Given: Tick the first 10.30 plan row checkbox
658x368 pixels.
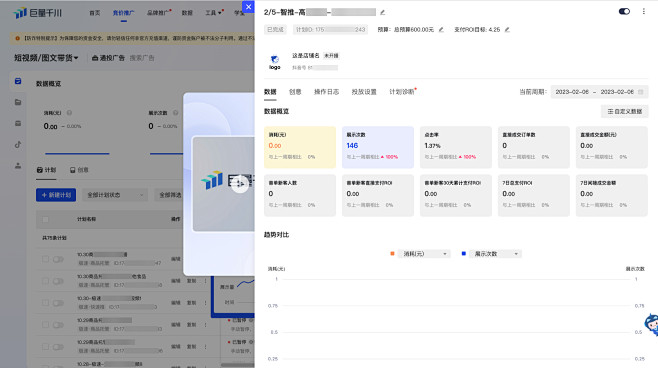Looking at the screenshot, I should coord(45,259).
